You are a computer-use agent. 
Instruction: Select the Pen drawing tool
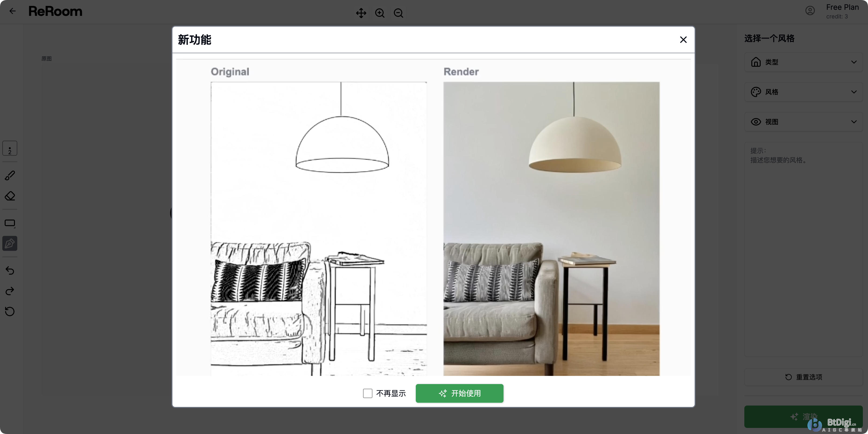[x=10, y=243]
